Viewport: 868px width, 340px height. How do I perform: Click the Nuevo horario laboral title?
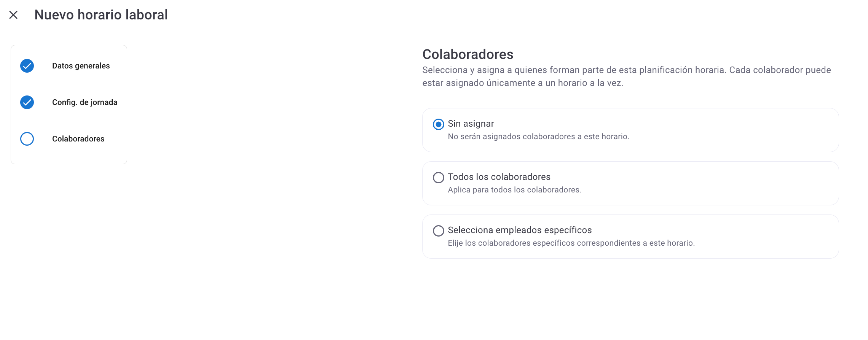pyautogui.click(x=101, y=15)
